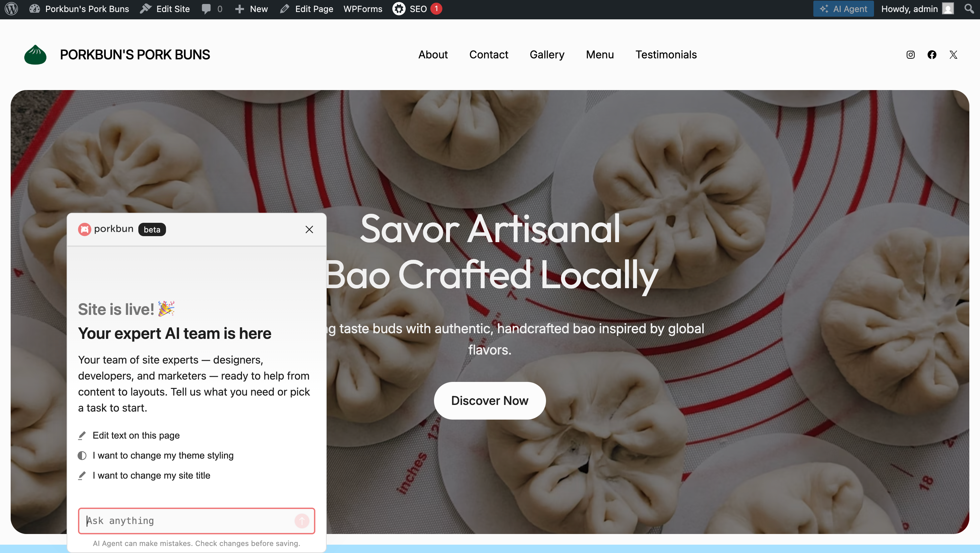This screenshot has width=980, height=553.
Task: Click the plus icon beside New
Action: (x=239, y=9)
